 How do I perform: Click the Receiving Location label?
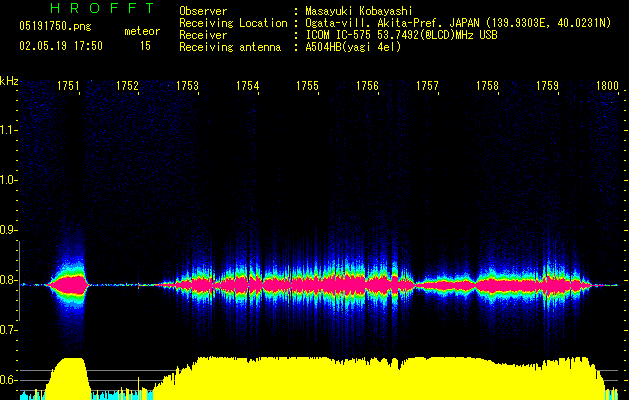pyautogui.click(x=233, y=23)
